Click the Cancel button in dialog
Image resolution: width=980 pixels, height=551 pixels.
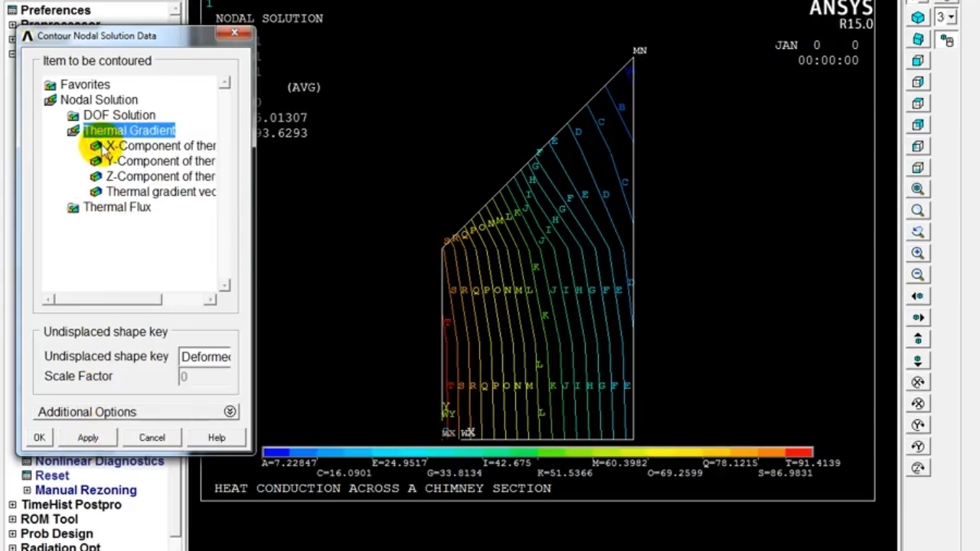click(x=152, y=438)
